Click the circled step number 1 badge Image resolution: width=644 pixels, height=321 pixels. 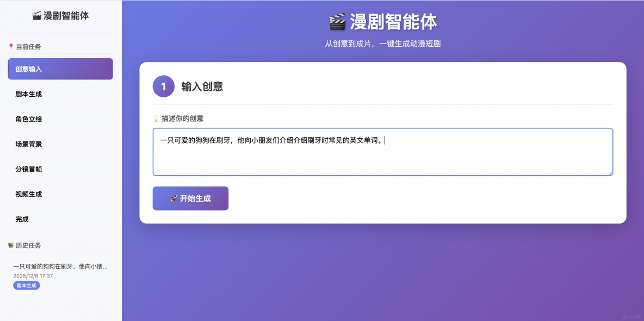click(x=163, y=87)
